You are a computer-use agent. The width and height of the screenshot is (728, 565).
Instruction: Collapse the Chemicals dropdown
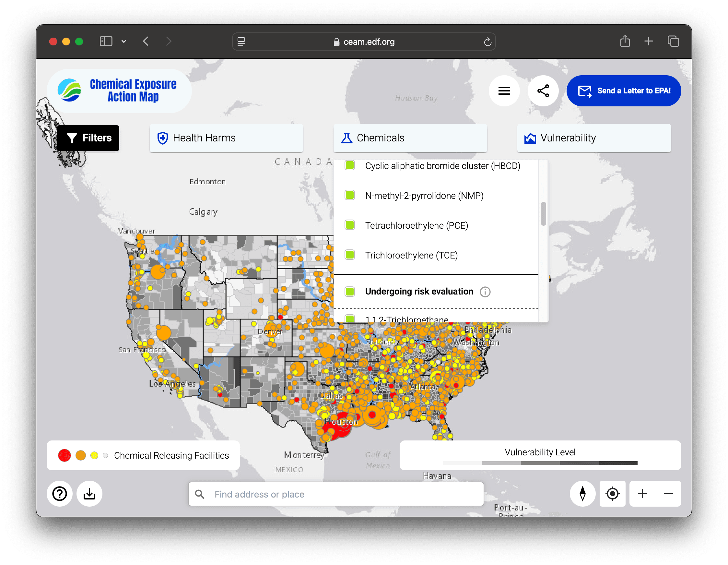[410, 138]
